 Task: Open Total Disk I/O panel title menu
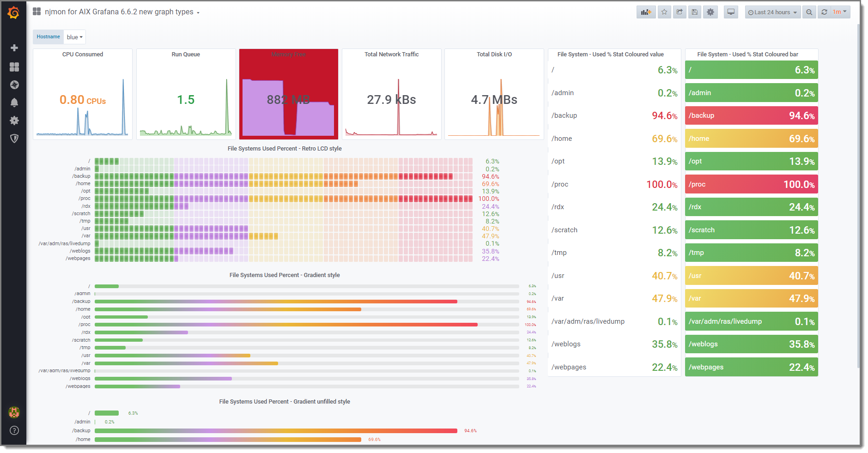[494, 54]
